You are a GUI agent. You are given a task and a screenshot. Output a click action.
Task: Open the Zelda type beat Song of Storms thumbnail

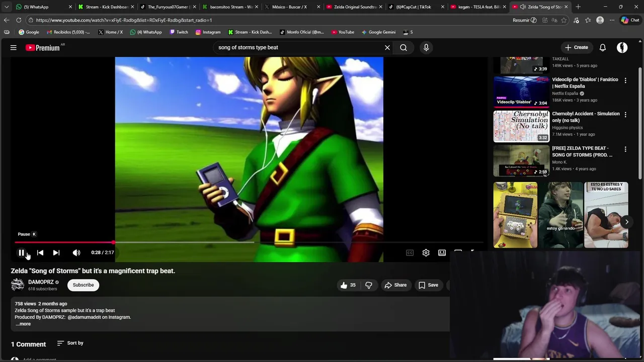tap(521, 160)
